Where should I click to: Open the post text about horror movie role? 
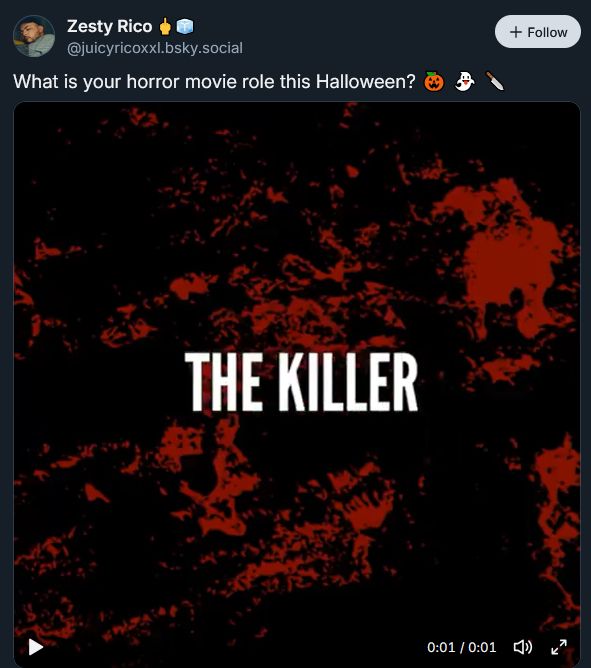pyautogui.click(x=214, y=82)
